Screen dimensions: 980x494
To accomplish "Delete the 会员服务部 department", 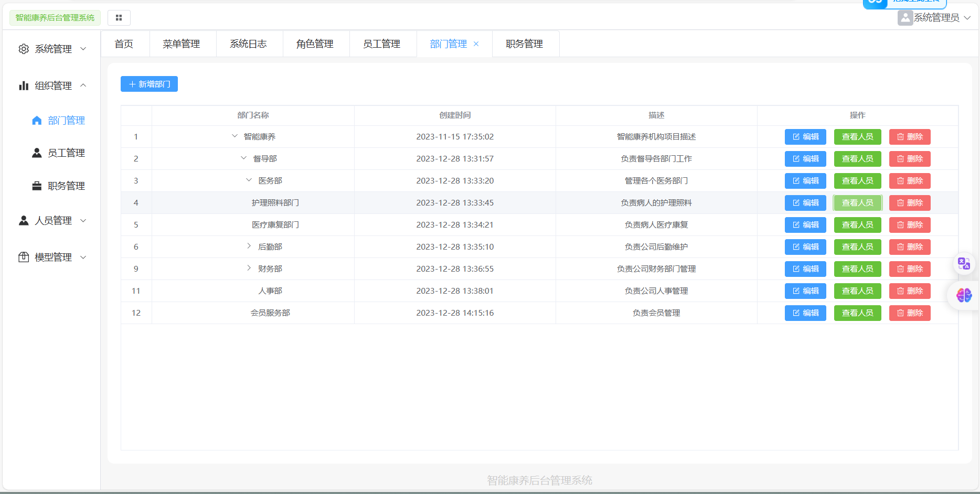I will [910, 313].
